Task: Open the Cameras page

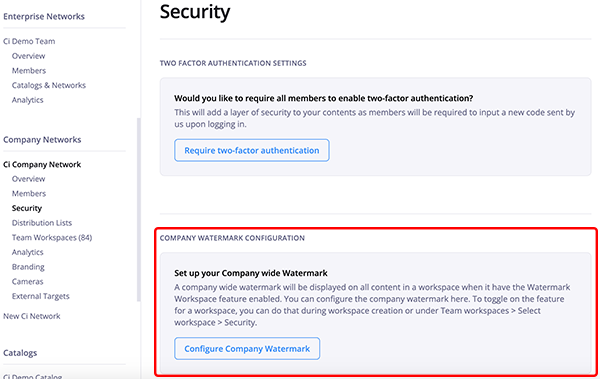Action: pyautogui.click(x=28, y=281)
